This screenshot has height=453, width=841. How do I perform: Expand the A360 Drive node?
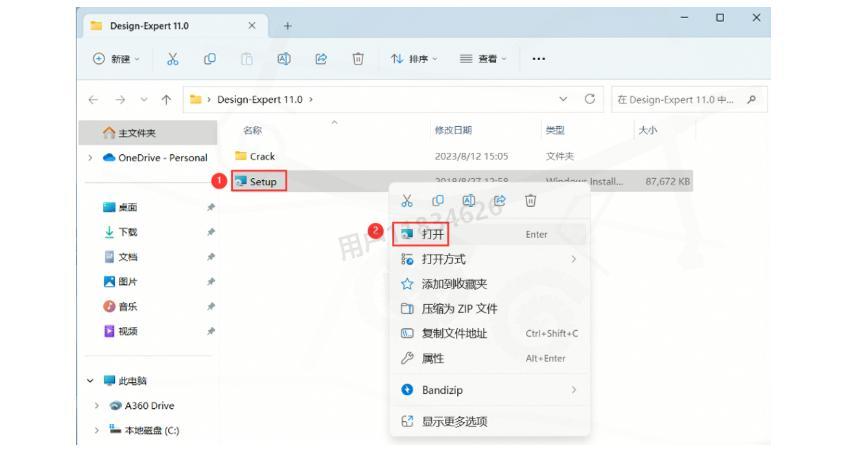97,406
